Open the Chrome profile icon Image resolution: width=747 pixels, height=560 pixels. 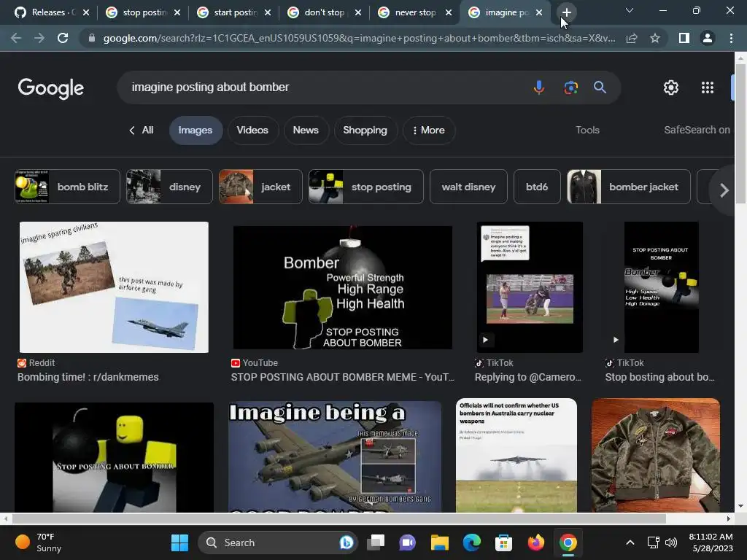708,38
